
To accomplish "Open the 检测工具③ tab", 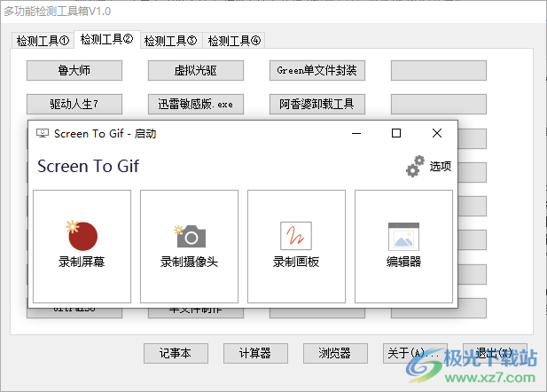I will (x=170, y=41).
